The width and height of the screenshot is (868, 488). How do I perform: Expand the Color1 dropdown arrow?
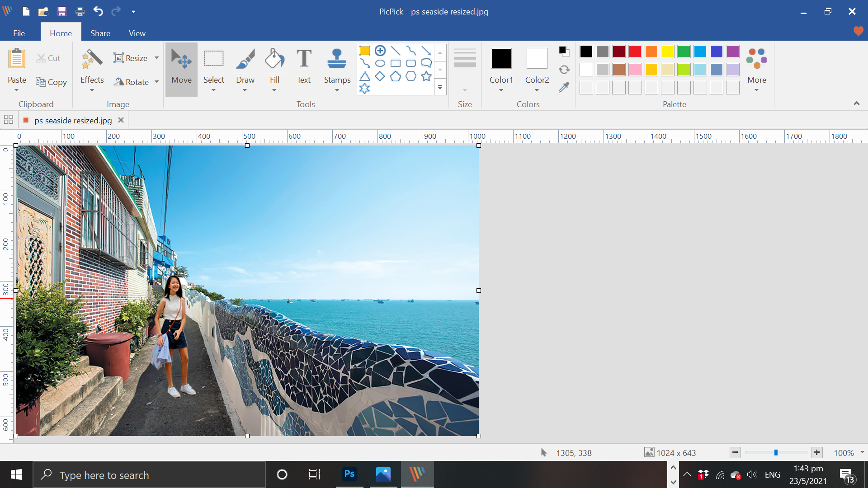[x=501, y=90]
